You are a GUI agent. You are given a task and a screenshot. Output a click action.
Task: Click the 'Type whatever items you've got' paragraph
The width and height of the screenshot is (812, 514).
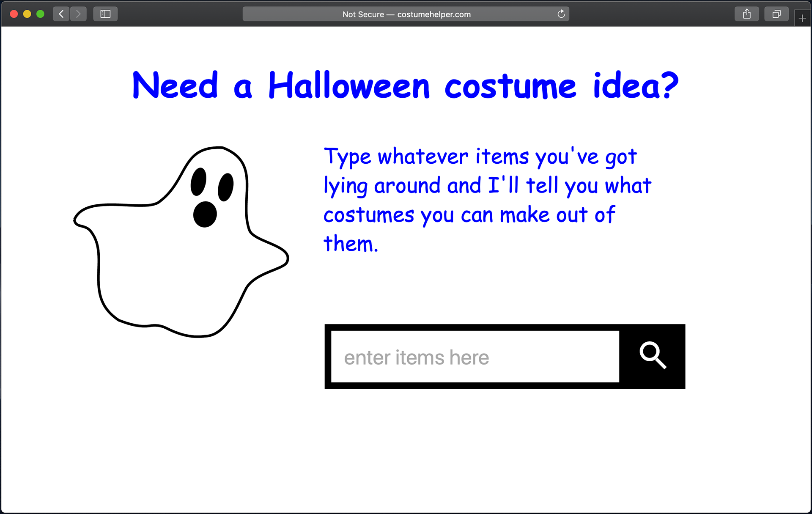tap(487, 200)
